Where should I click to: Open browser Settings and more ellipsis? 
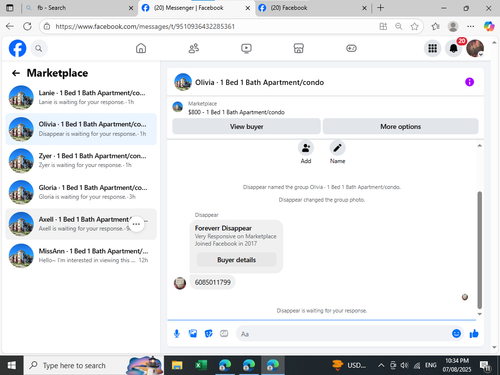[x=471, y=26]
